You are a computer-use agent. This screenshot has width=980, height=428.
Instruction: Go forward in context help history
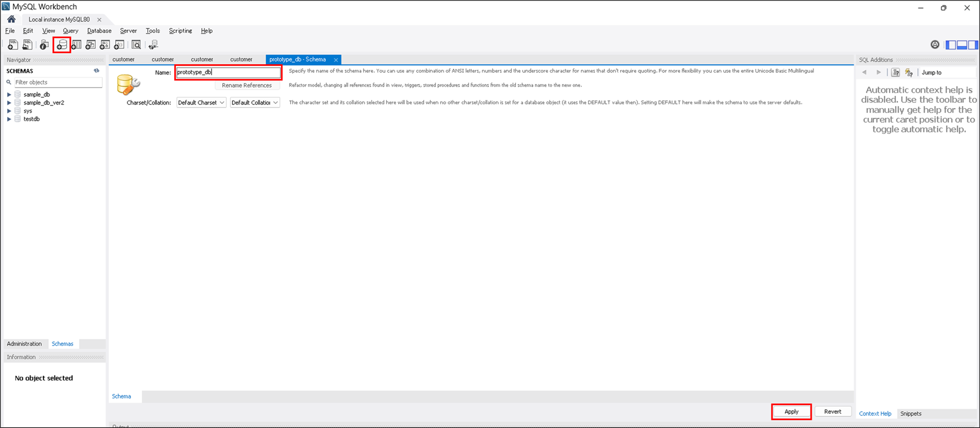tap(879, 72)
